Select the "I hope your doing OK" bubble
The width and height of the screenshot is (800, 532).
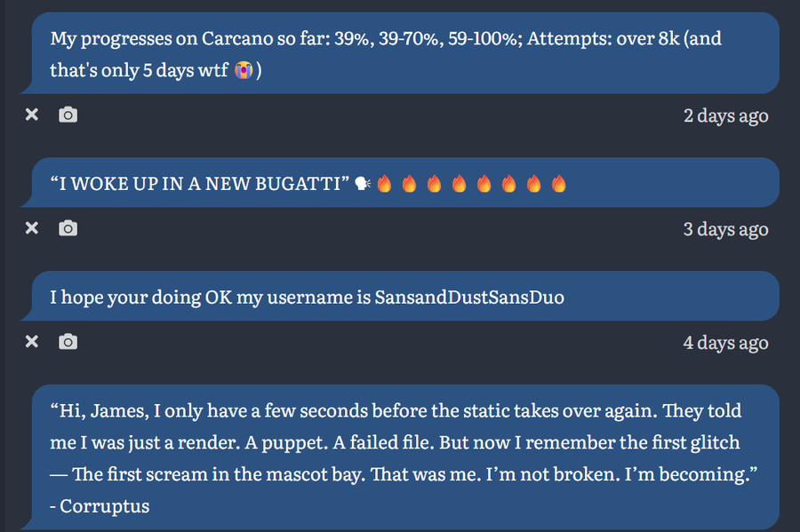tap(399, 296)
